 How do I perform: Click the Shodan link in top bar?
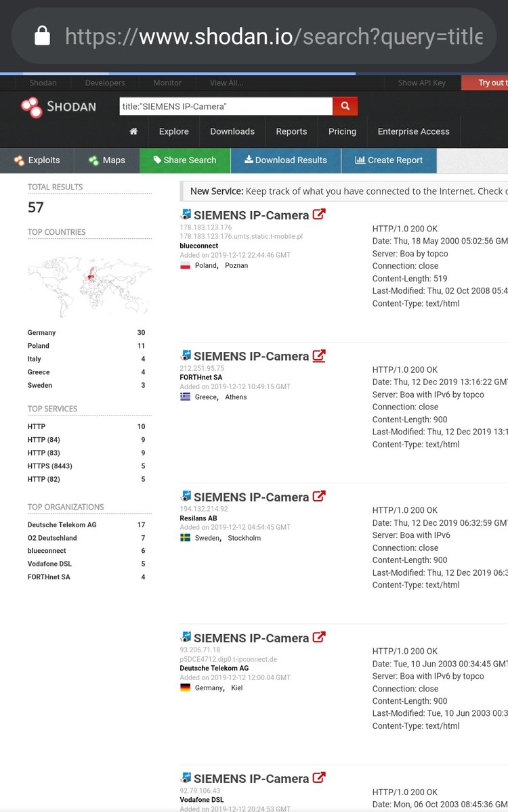point(43,83)
